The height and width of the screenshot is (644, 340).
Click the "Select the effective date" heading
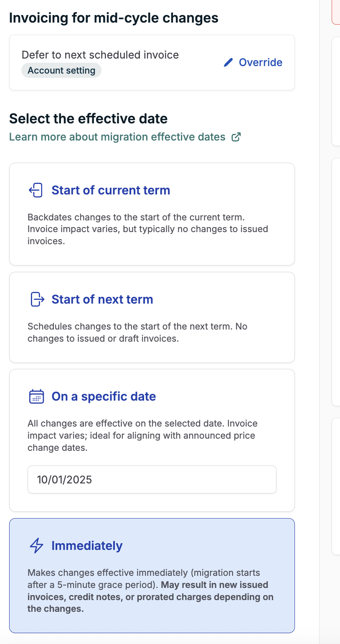[89, 119]
